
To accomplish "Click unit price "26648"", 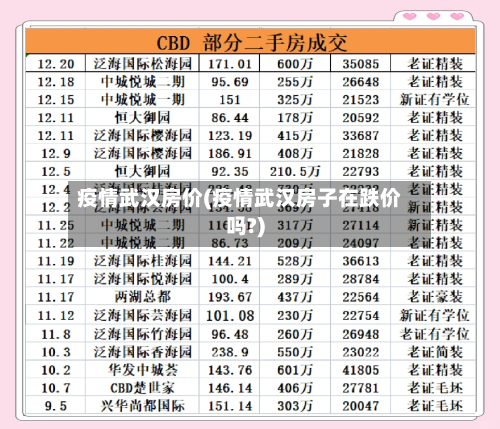I will click(x=361, y=82).
